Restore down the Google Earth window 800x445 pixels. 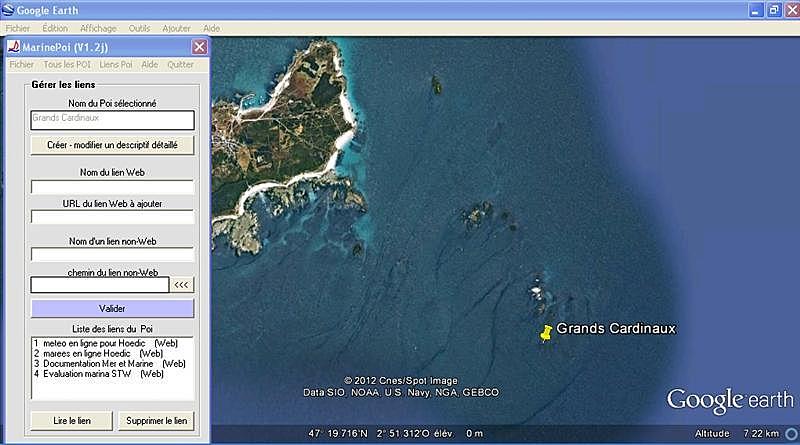click(774, 10)
